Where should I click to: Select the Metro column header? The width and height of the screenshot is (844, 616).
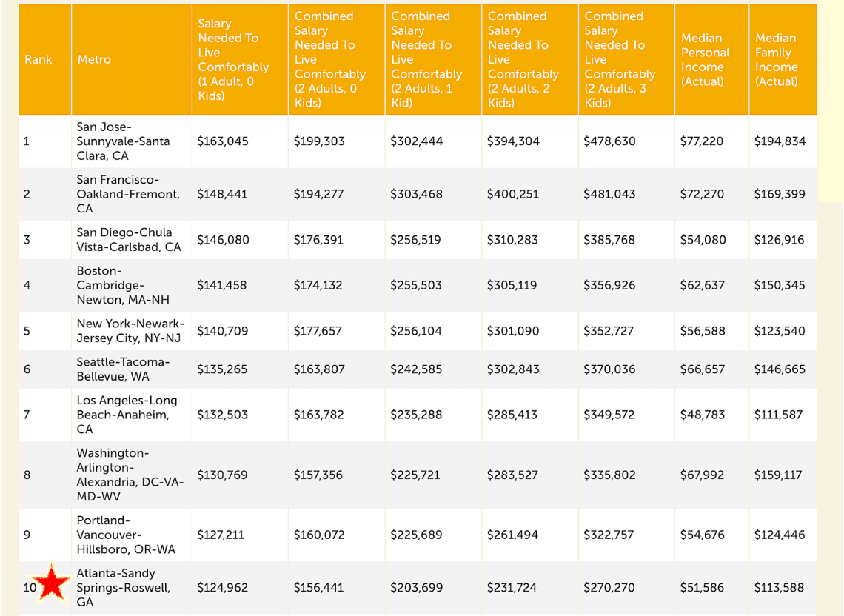click(93, 59)
